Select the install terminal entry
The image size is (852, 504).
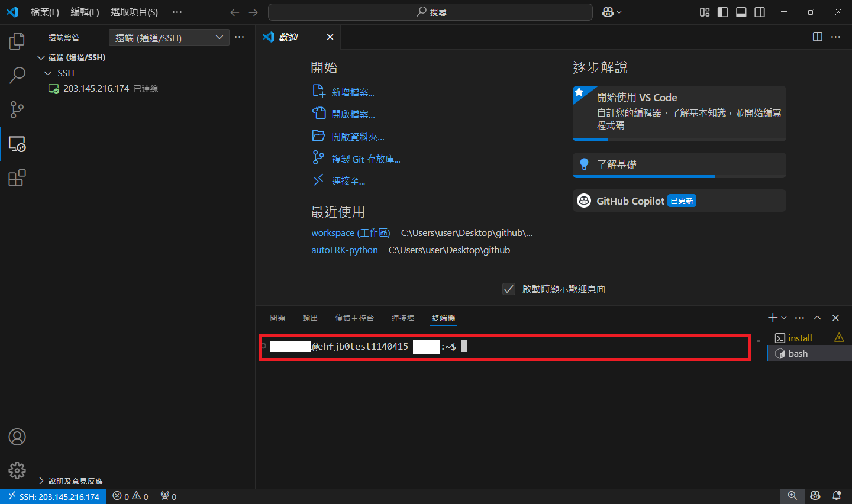(x=809, y=338)
